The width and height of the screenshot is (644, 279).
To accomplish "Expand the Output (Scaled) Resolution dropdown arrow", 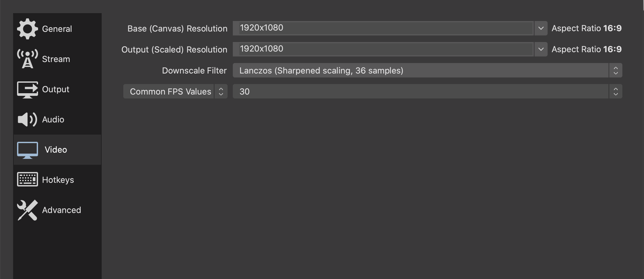I will [x=541, y=49].
